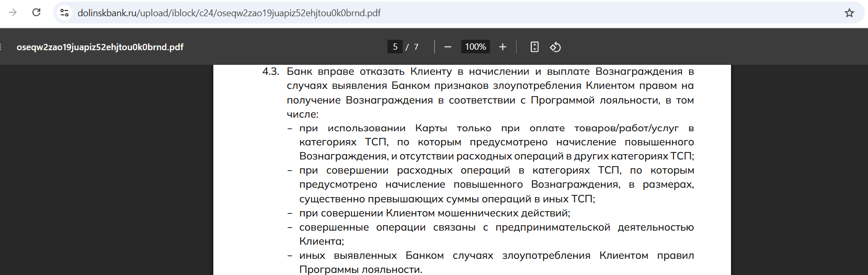Click the word 'числе:'
Viewport: 868px width, 275px height.
click(x=303, y=114)
